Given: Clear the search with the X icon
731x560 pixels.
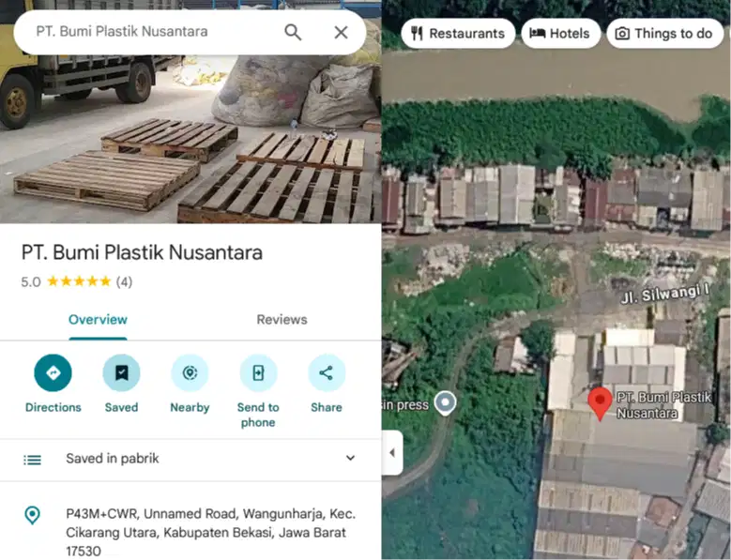Looking at the screenshot, I should 342,32.
